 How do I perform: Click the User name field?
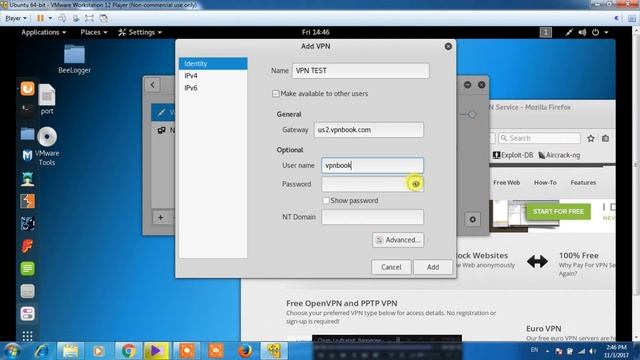[x=372, y=165]
